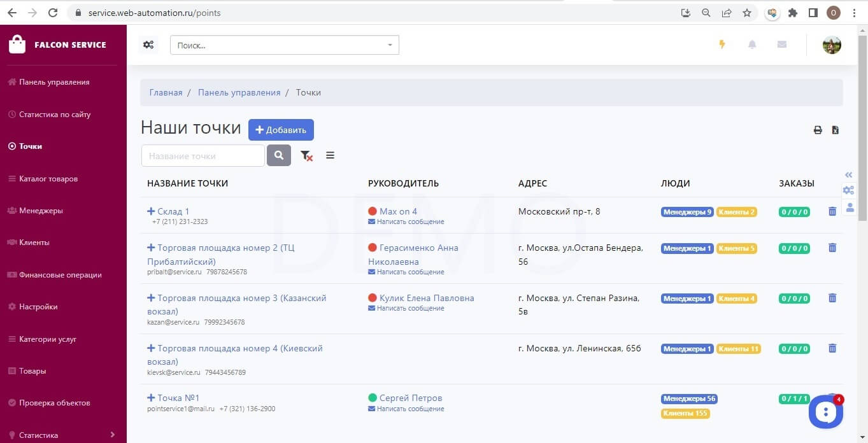Open the mail envelope icon in header
The image size is (868, 443).
tap(782, 45)
